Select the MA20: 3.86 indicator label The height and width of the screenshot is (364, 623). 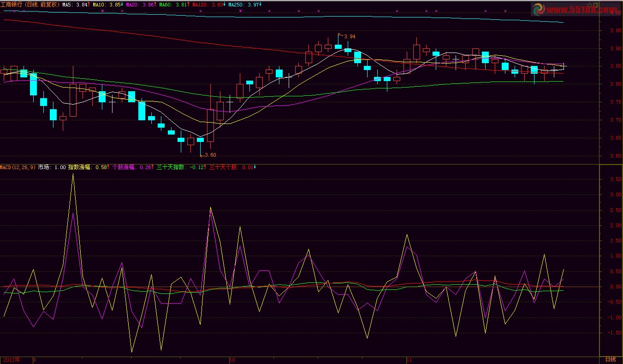click(x=141, y=4)
